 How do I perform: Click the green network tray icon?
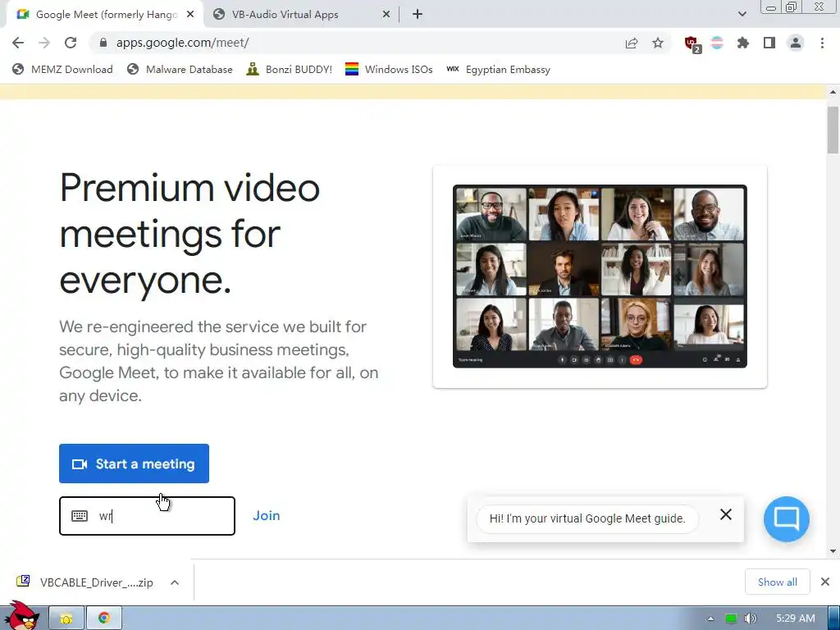coord(731,619)
